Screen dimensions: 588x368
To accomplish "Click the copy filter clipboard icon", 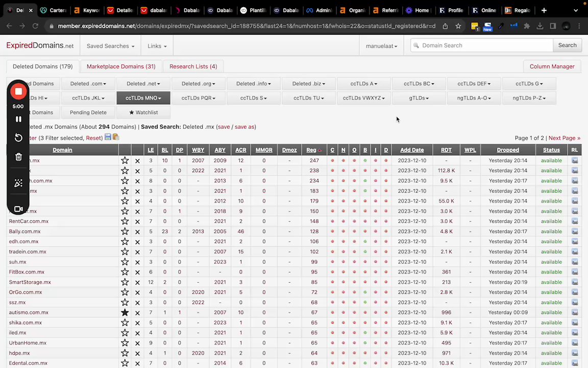I will pyautogui.click(x=116, y=137).
